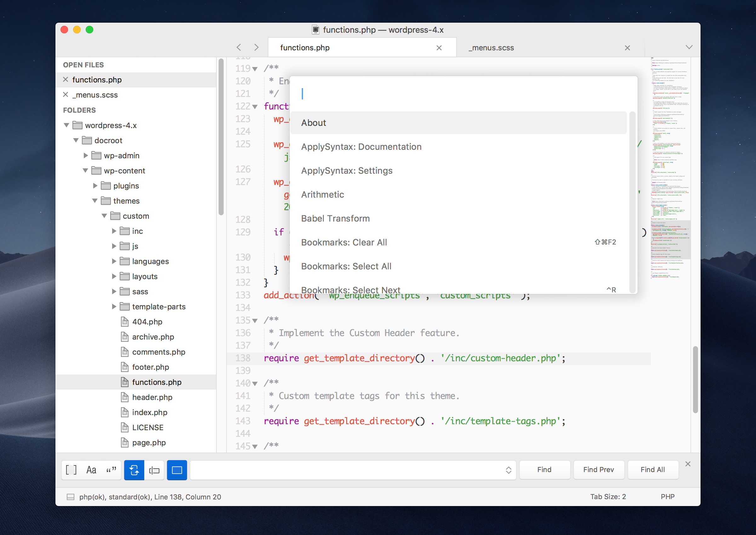
Task: Switch to the _menus.scss tab
Action: [x=491, y=48]
